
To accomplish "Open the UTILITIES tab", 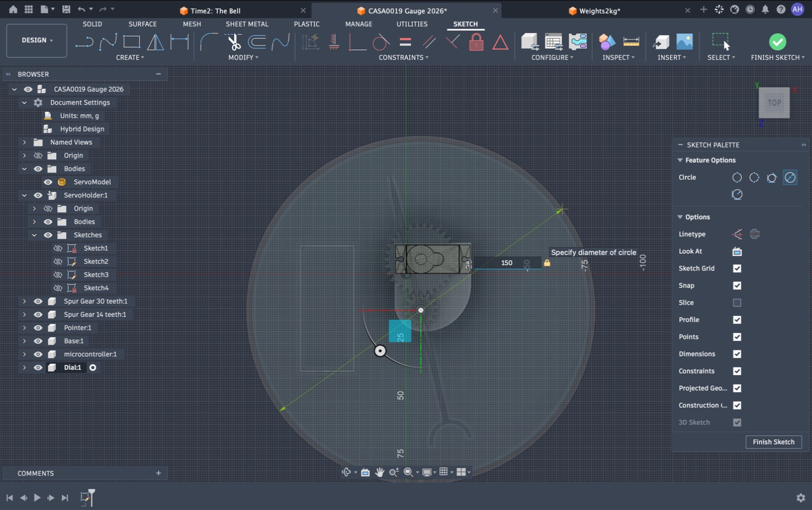I will pos(412,24).
